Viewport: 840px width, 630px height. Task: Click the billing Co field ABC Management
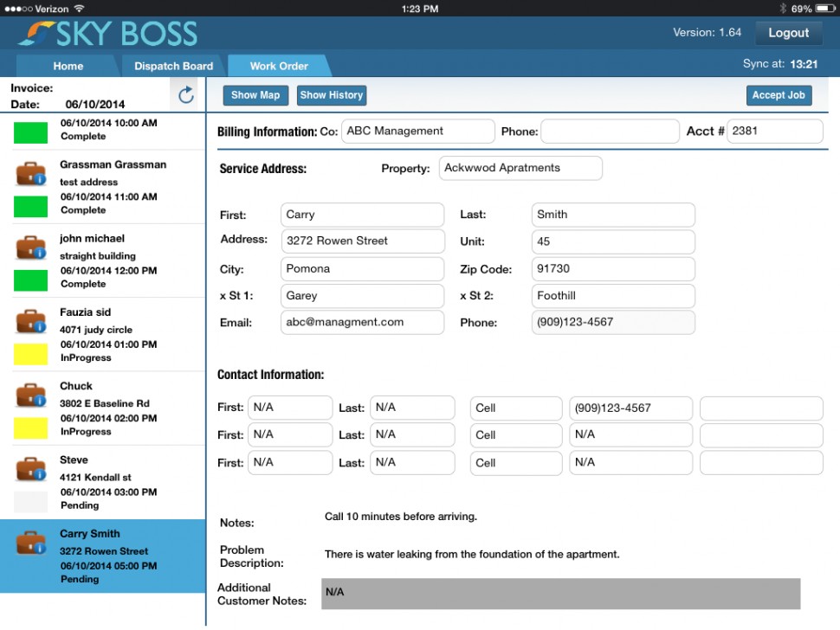coord(418,132)
